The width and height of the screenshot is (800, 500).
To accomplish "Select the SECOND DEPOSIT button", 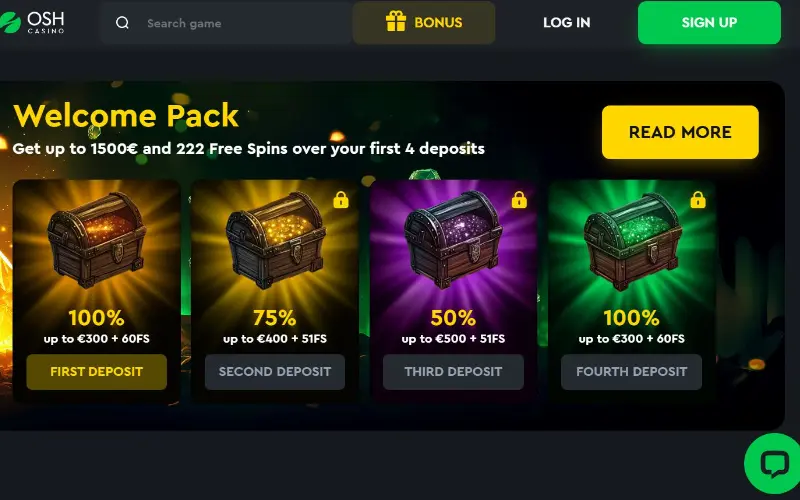I will (x=275, y=372).
